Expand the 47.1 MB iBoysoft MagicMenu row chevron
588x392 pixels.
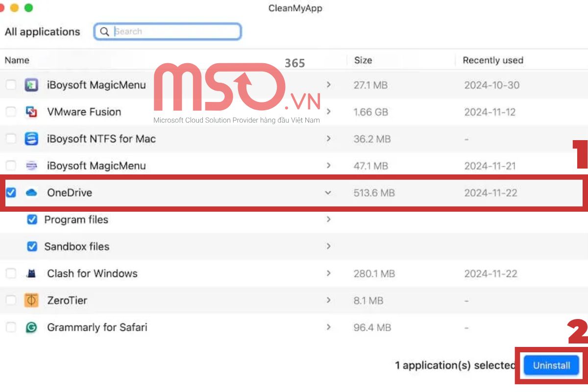[328, 166]
